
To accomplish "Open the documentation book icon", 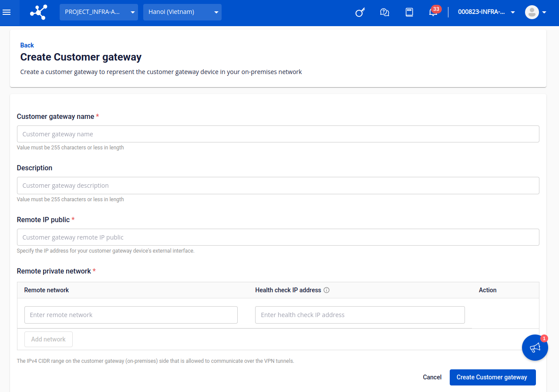I will (409, 12).
